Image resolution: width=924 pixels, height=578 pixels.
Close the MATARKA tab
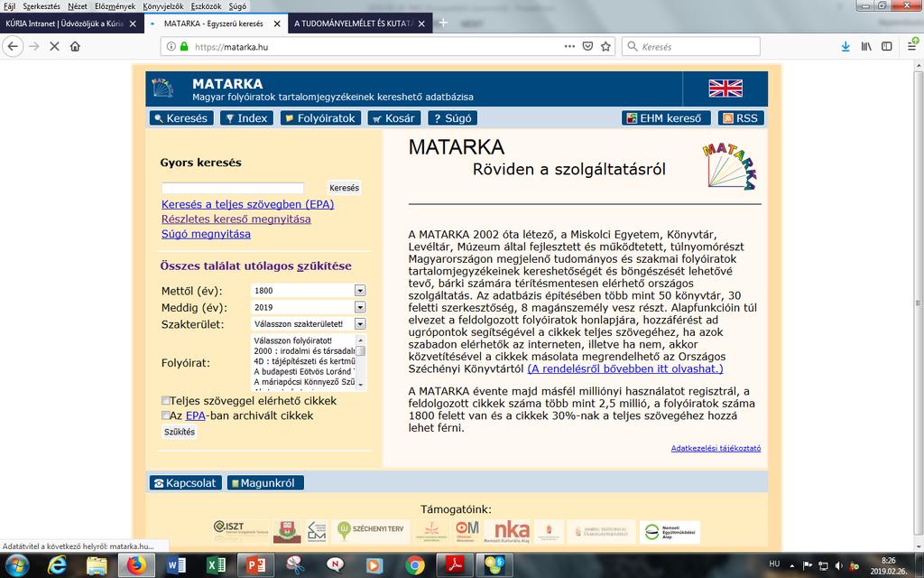click(277, 23)
